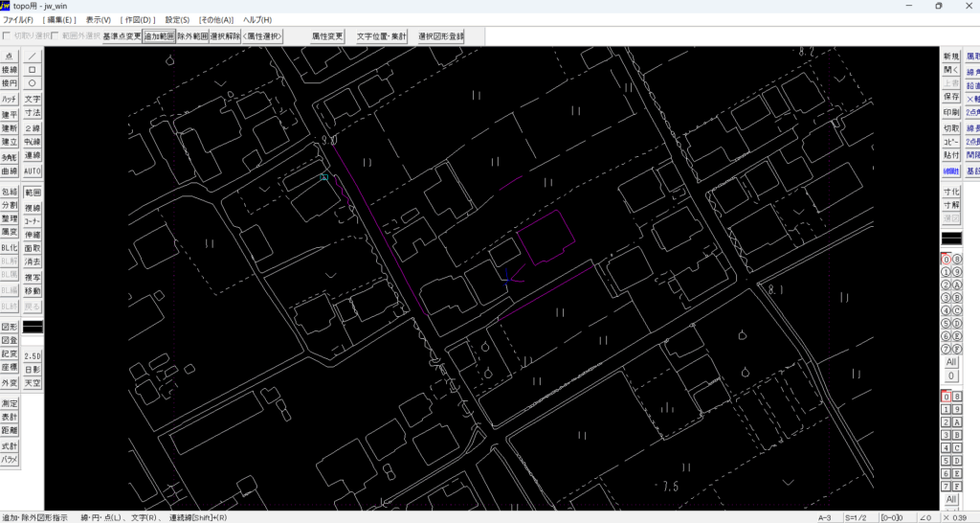Choose the 面取 chamfer tool
The image size is (980, 523).
(x=33, y=248)
